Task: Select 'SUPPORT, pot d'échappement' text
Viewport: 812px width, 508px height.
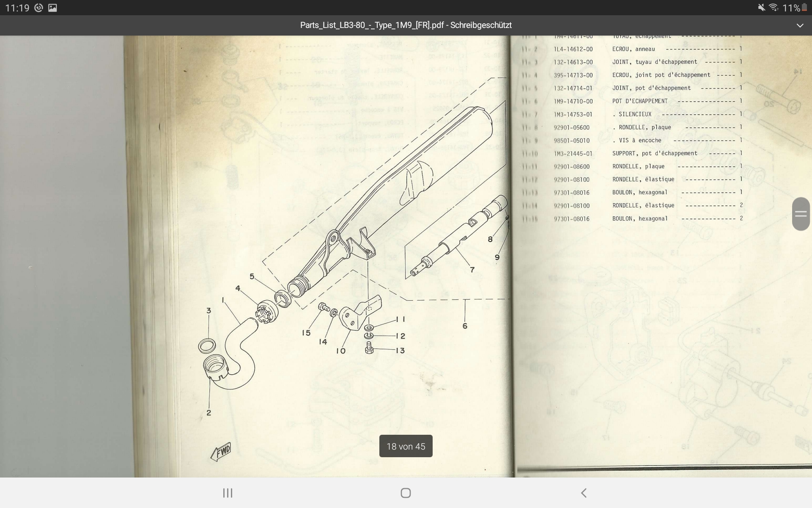Action: click(x=655, y=153)
